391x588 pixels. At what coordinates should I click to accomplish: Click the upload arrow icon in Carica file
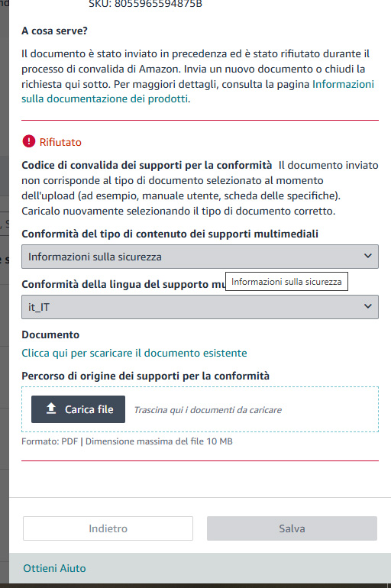click(51, 409)
